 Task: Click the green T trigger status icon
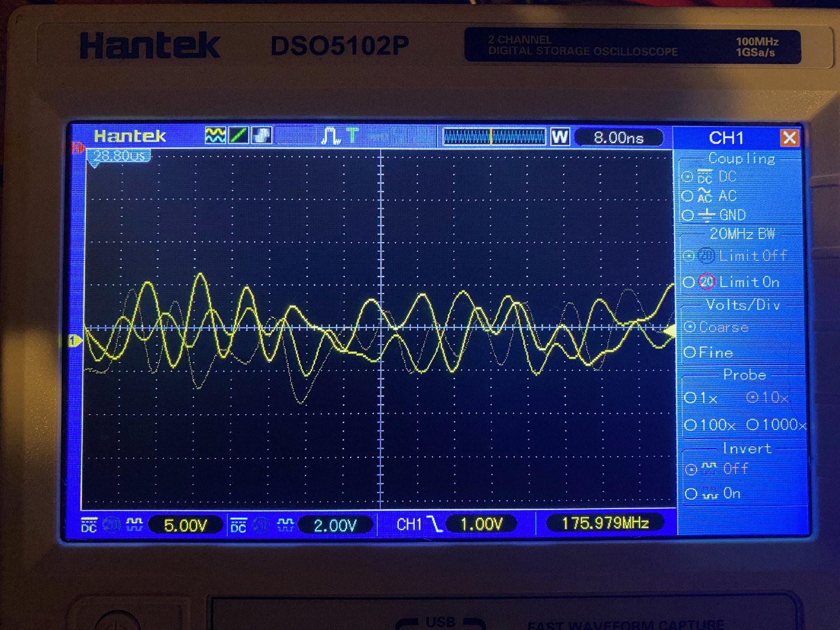click(352, 136)
